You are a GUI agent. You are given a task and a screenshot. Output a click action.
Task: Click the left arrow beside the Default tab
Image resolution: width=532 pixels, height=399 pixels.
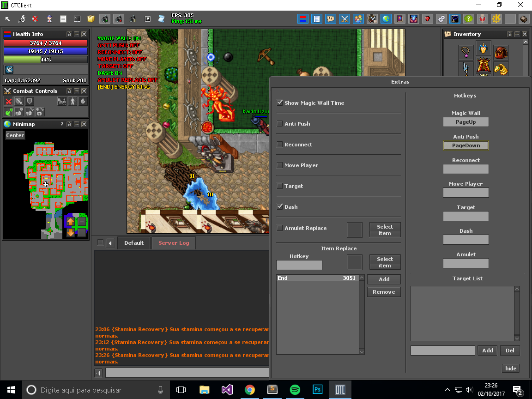110,243
